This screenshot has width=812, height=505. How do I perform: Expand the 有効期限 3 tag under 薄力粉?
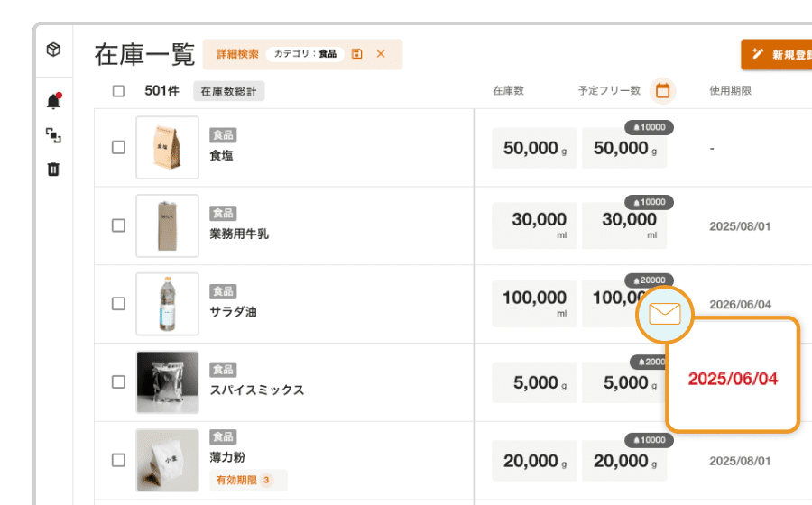pyautogui.click(x=243, y=480)
